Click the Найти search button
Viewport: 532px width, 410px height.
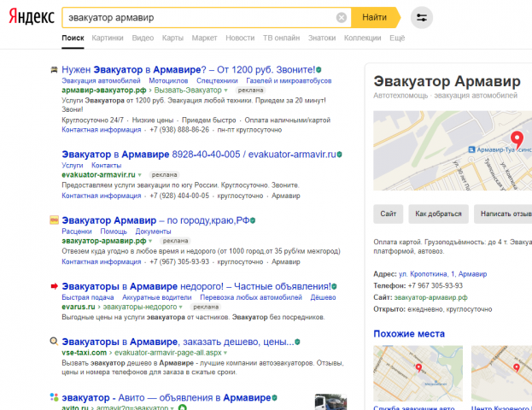click(x=375, y=17)
